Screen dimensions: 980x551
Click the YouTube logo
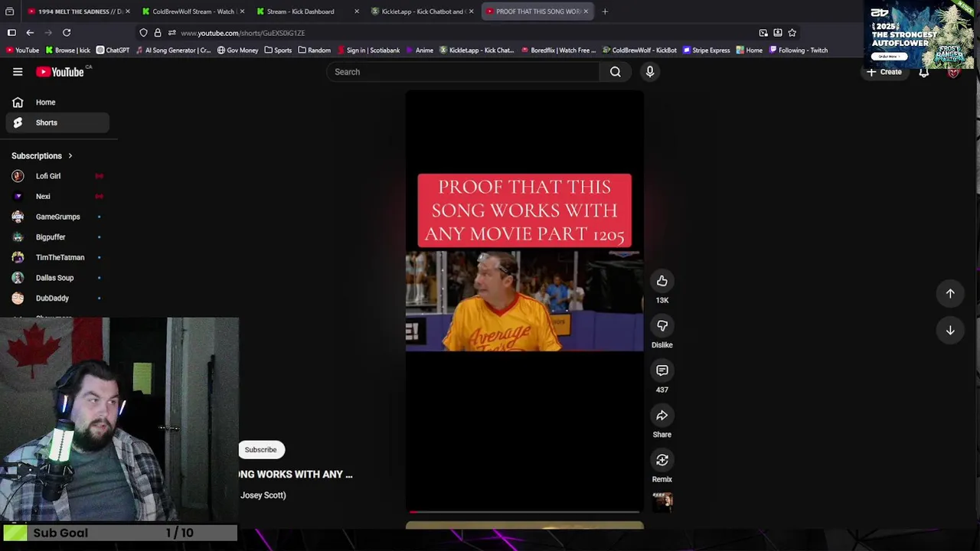[60, 72]
